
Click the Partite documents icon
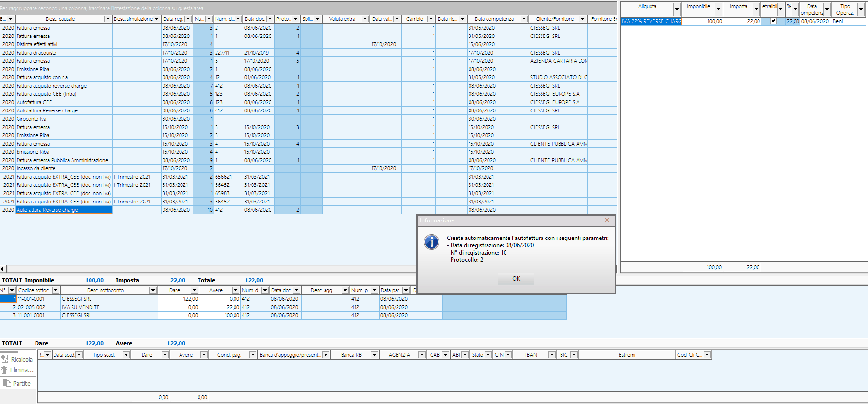tap(7, 383)
